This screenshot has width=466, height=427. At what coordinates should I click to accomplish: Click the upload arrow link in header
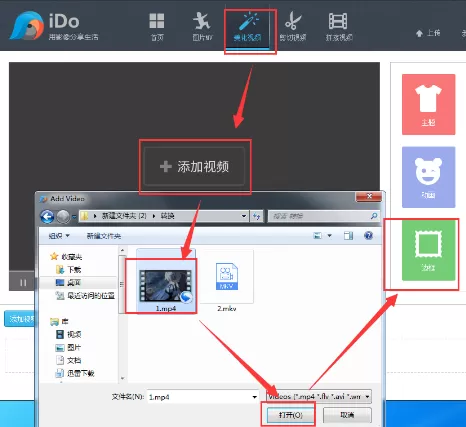click(x=428, y=33)
